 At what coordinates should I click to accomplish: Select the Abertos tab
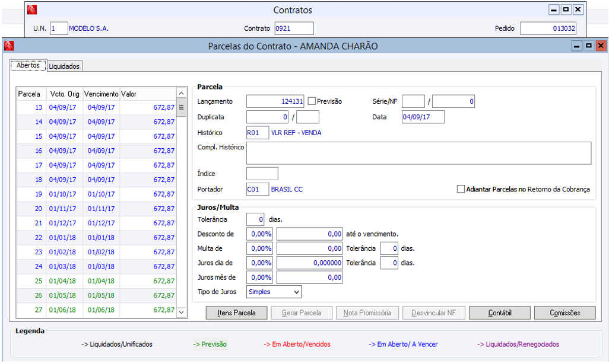click(28, 66)
